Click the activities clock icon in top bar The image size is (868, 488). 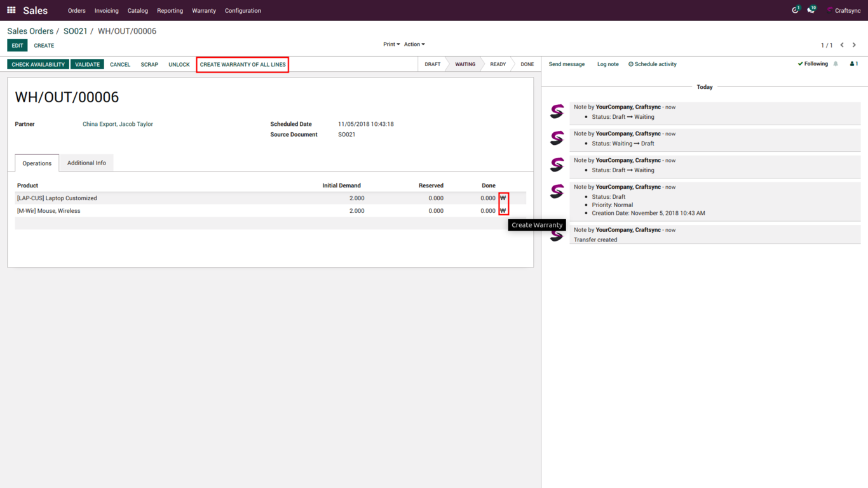coord(795,10)
